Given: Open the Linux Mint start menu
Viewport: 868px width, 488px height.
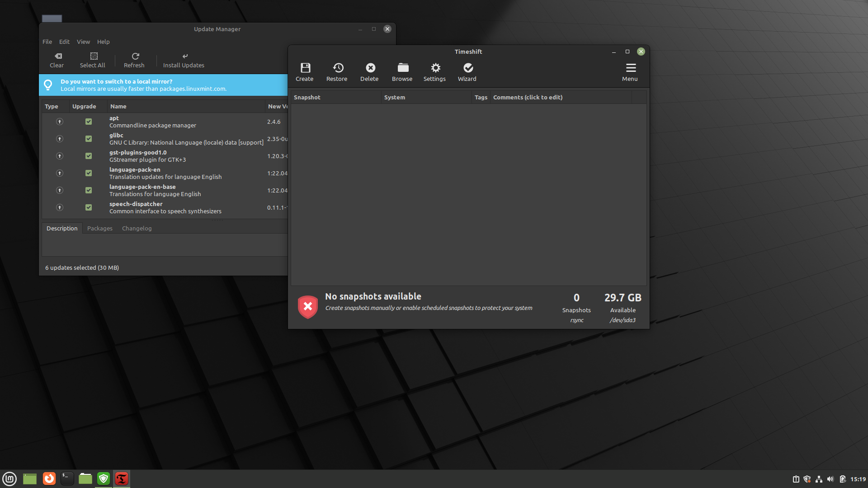Looking at the screenshot, I should [9, 479].
